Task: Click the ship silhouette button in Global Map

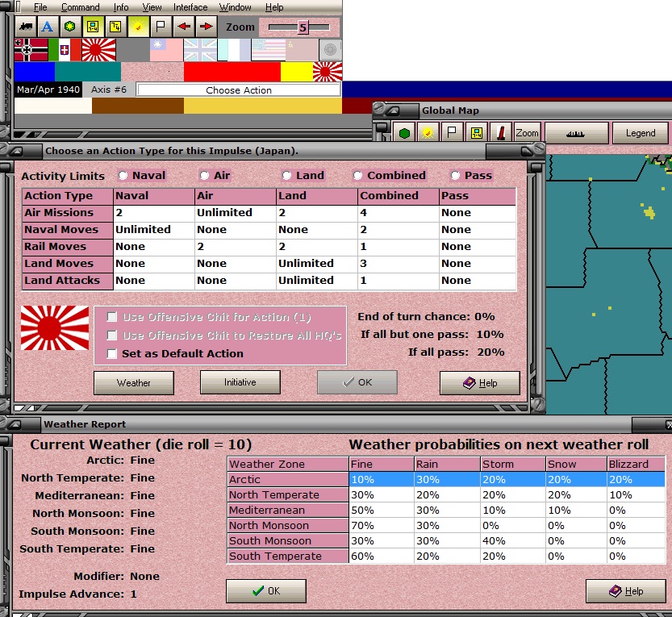Action: coord(576,133)
